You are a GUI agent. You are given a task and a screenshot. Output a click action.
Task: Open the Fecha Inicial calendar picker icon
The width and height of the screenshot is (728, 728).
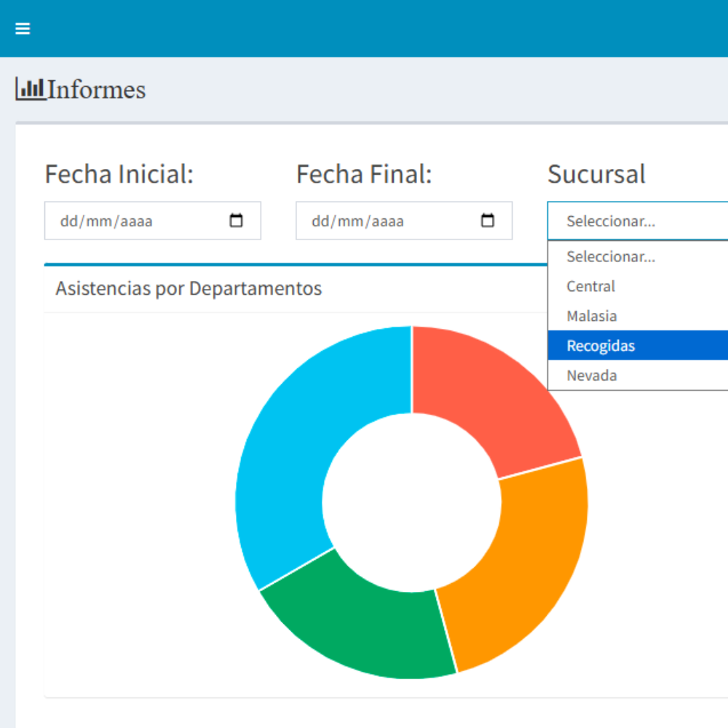237,221
